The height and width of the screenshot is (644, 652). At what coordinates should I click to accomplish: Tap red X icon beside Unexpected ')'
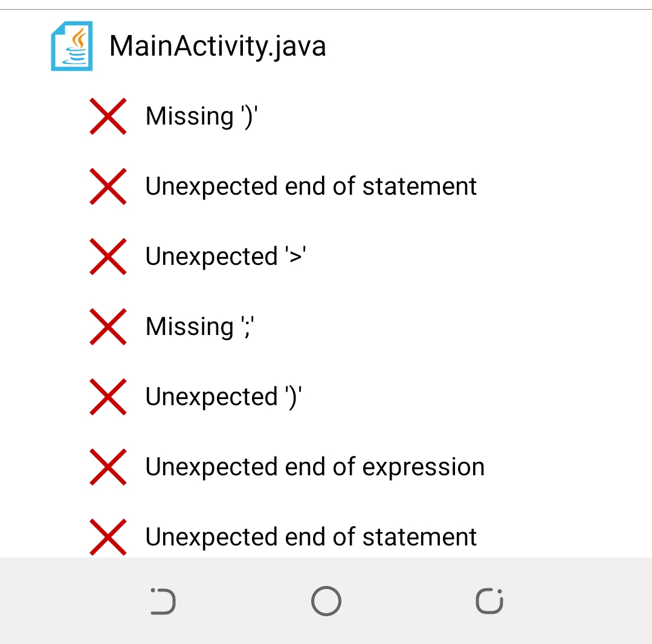coord(108,397)
